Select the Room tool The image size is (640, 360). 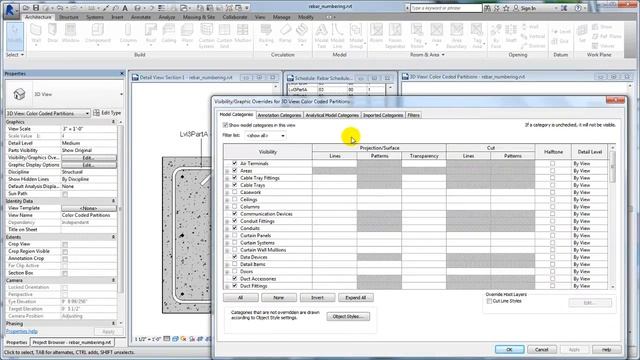376,34
